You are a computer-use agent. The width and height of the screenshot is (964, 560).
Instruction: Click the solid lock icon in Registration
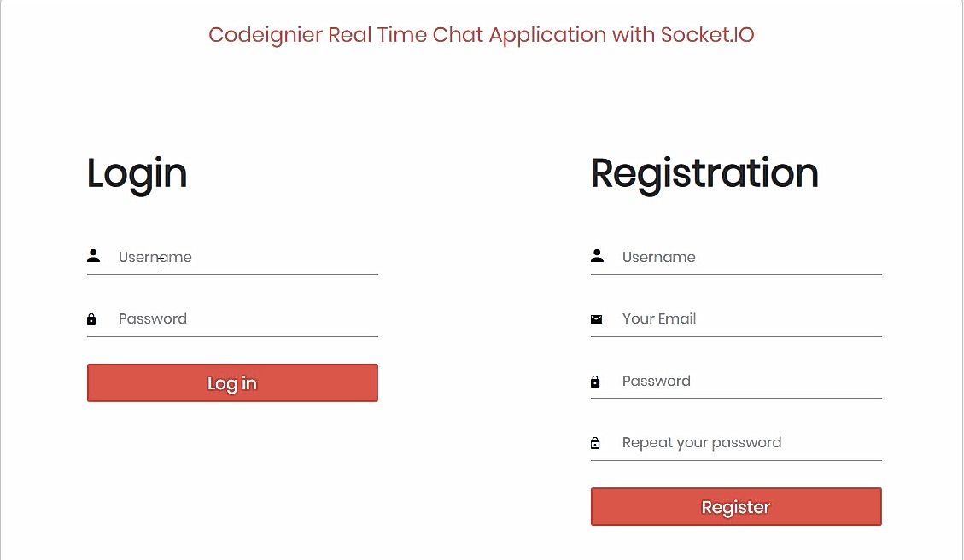(x=595, y=382)
